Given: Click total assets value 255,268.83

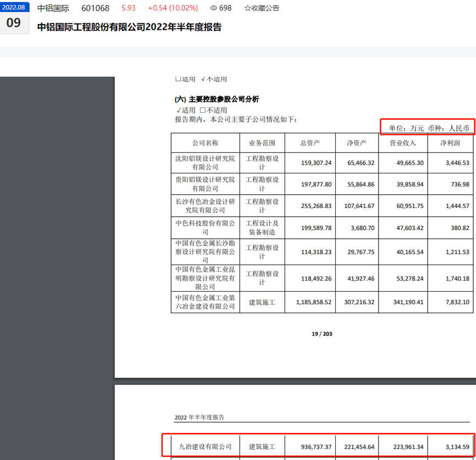Looking at the screenshot, I should (x=316, y=206).
